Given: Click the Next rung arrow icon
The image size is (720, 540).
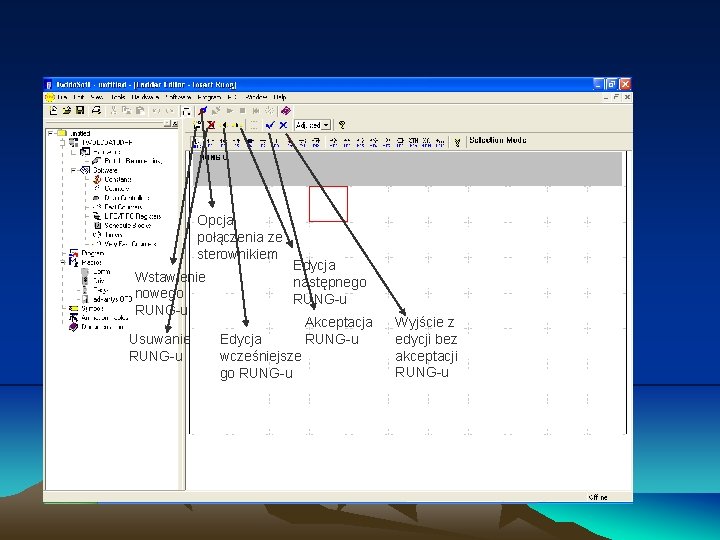Looking at the screenshot, I should coord(237,125).
